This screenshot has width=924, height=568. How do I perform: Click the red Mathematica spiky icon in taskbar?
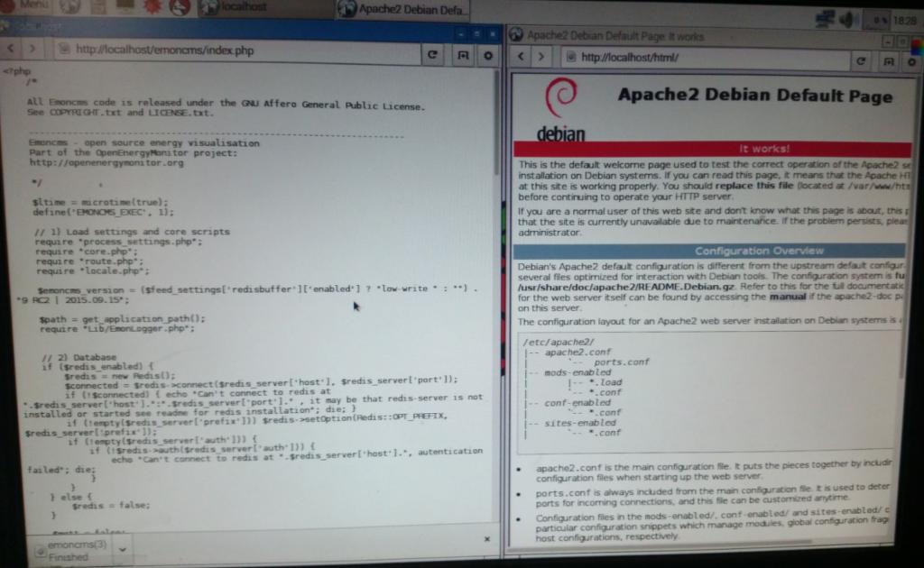152,6
